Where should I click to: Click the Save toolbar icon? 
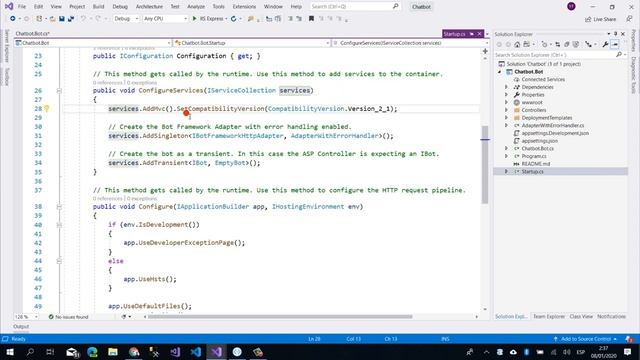[62, 19]
